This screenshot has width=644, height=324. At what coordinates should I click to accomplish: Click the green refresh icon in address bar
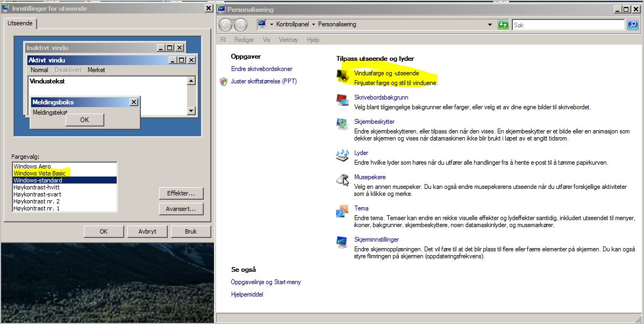(x=503, y=25)
